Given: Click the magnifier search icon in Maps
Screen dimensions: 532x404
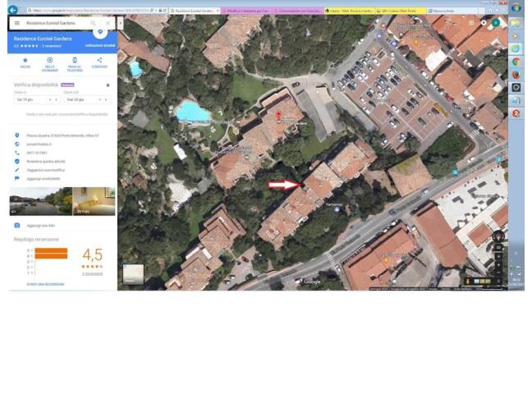Looking at the screenshot, I should (x=93, y=23).
